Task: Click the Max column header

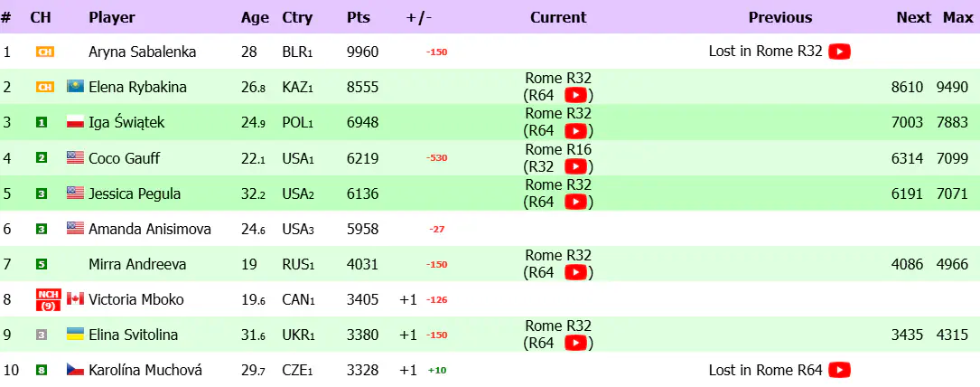Action: (958, 17)
